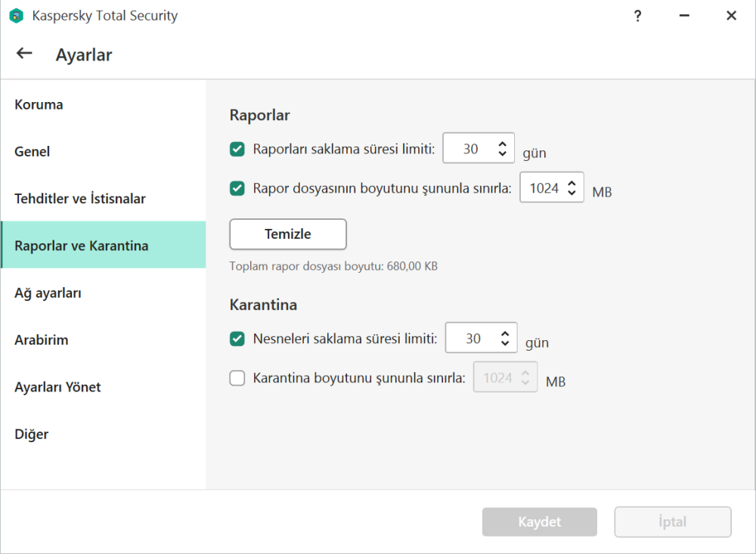
Task: Decrease the quarantine storage days spinner
Action: pos(505,343)
